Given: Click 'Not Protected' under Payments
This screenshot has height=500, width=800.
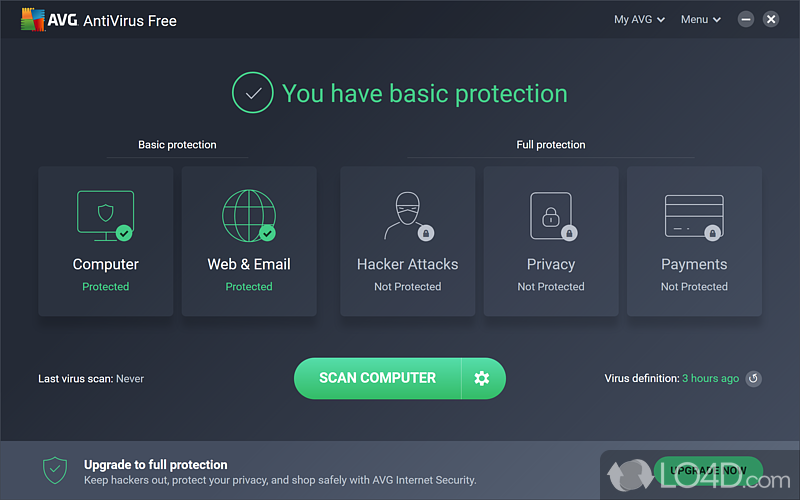Looking at the screenshot, I should pyautogui.click(x=694, y=287).
